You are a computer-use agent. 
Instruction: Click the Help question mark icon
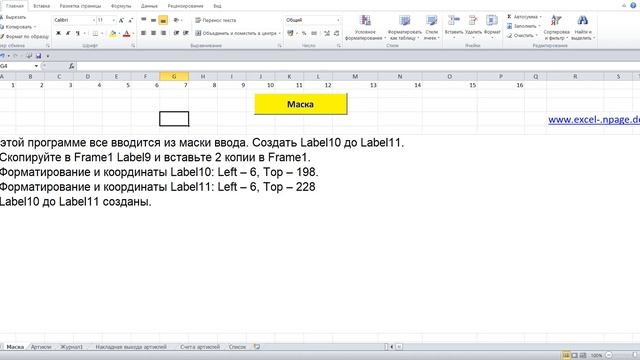pos(633,5)
